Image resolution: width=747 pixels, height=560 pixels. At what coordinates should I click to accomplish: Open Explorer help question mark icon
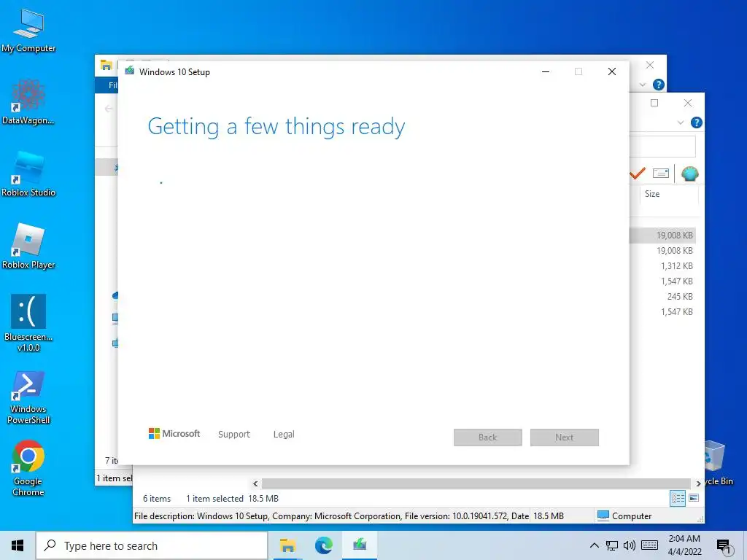point(696,122)
